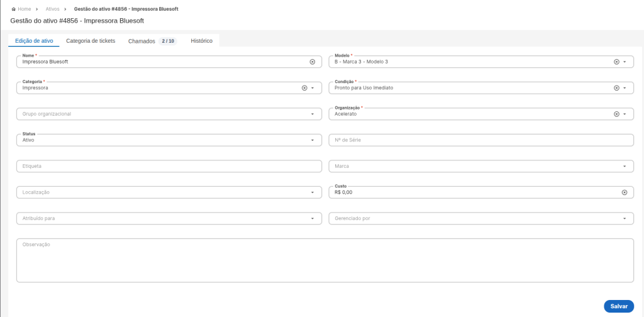Go to Ativos breadcrumb link
Viewport: 644px width, 317px height.
52,9
